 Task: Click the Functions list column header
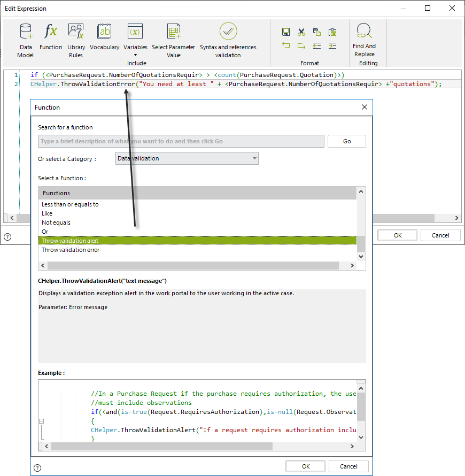pos(197,193)
